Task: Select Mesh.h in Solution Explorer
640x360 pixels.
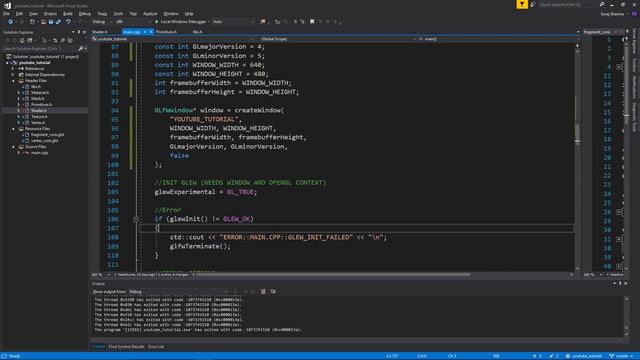Action: [38, 98]
